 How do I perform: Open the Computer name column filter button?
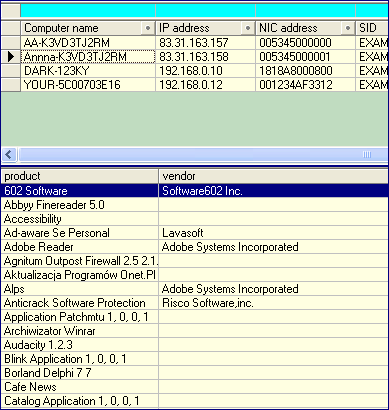[148, 28]
